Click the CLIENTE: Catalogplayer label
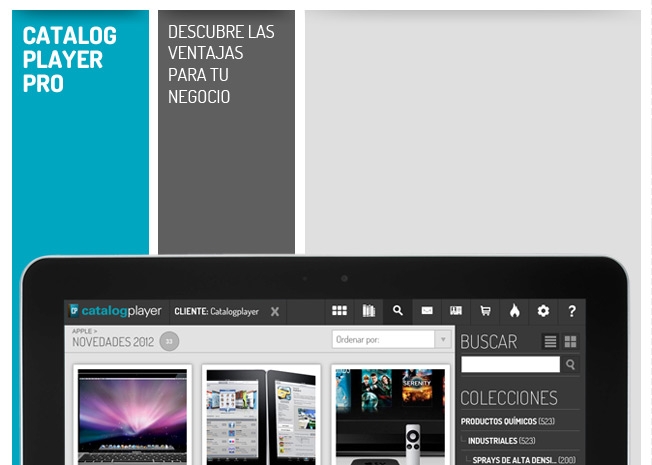 216,312
